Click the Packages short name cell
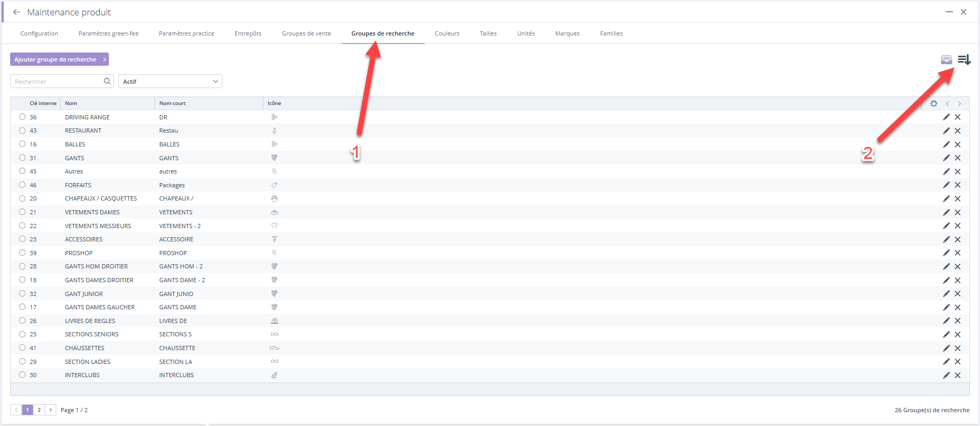This screenshot has width=980, height=426. pos(172,185)
